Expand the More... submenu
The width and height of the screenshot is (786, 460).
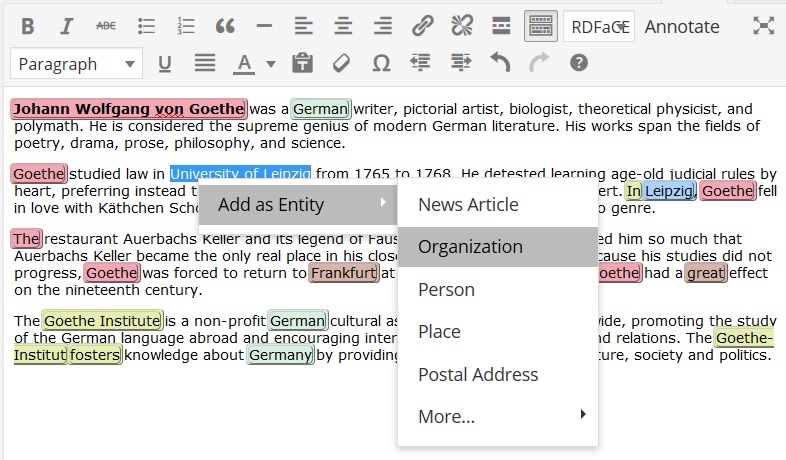498,416
